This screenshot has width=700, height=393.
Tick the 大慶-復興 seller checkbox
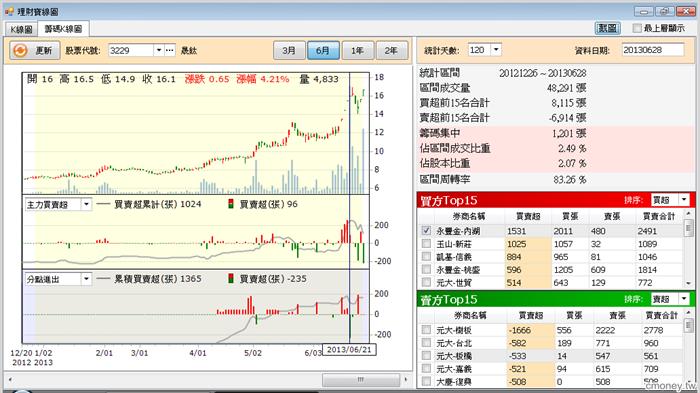[426, 381]
